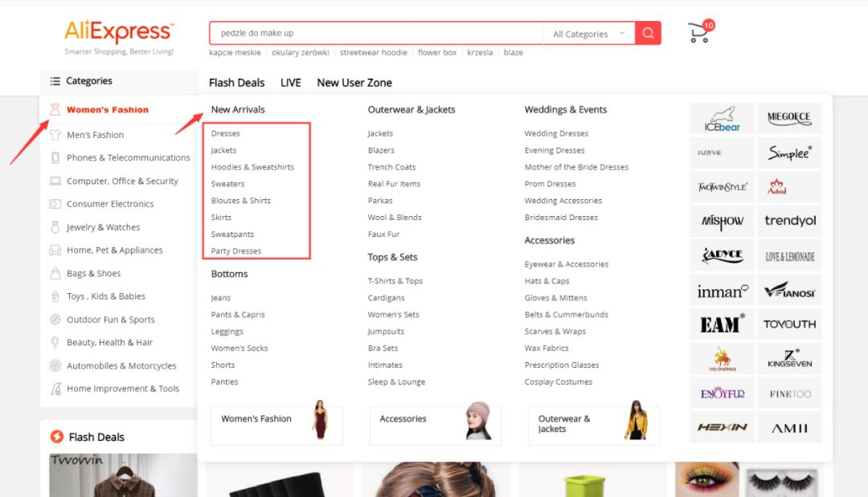
Task: Open the Weddings & Events heading link
Action: coord(566,109)
